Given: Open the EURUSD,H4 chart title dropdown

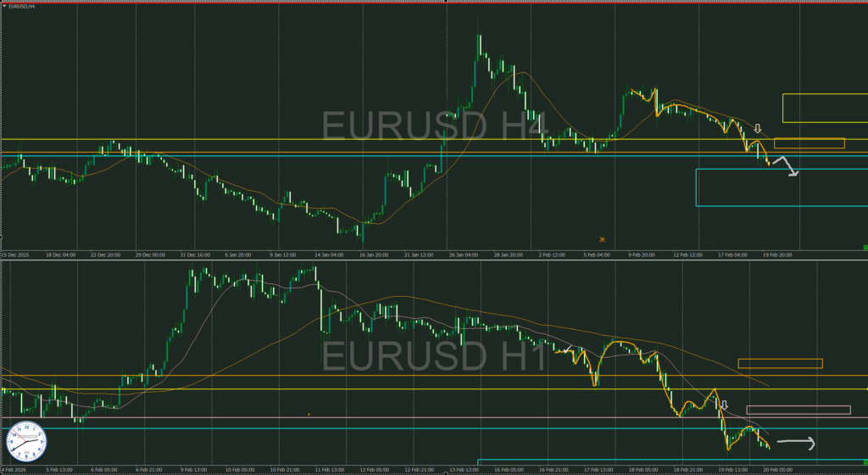Looking at the screenshot, I should pyautogui.click(x=19, y=6).
